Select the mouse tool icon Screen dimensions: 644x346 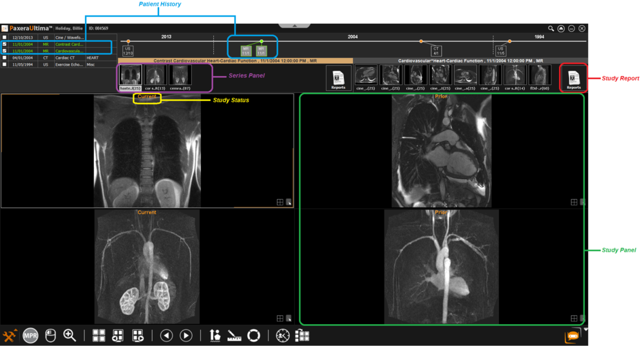tap(50, 336)
